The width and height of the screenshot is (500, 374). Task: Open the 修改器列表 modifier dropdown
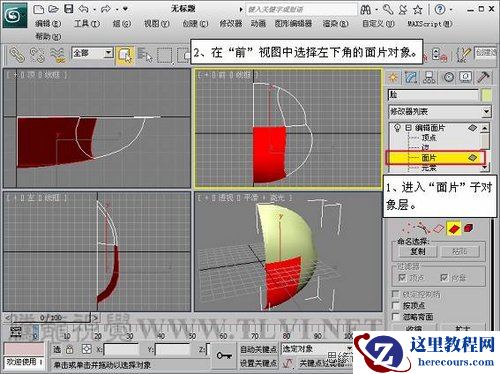tap(486, 111)
